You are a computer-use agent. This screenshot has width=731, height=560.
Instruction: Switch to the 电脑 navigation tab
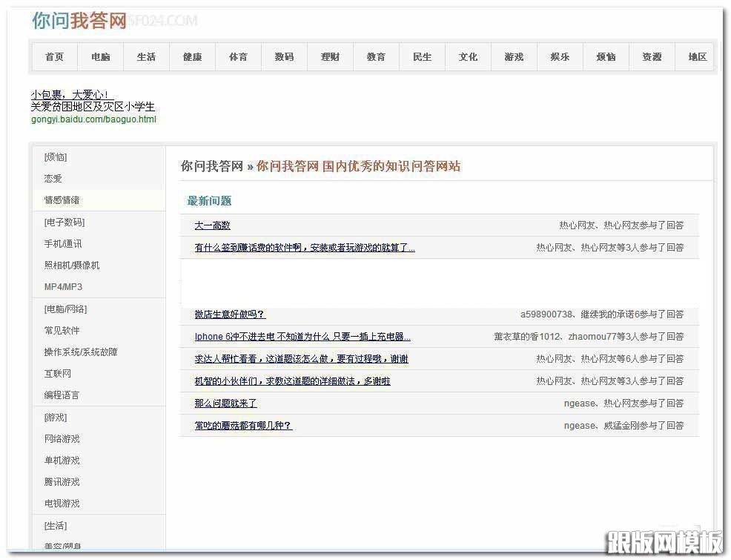coord(100,56)
